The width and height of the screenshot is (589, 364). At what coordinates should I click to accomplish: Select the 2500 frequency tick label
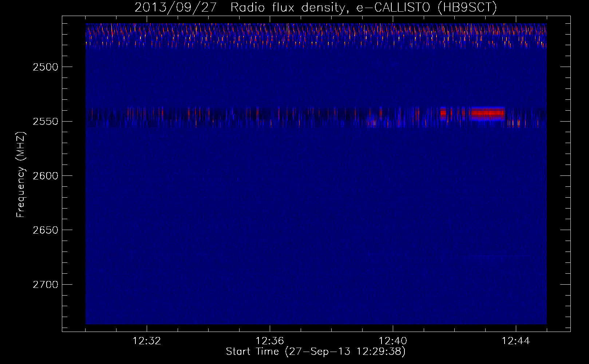(46, 67)
